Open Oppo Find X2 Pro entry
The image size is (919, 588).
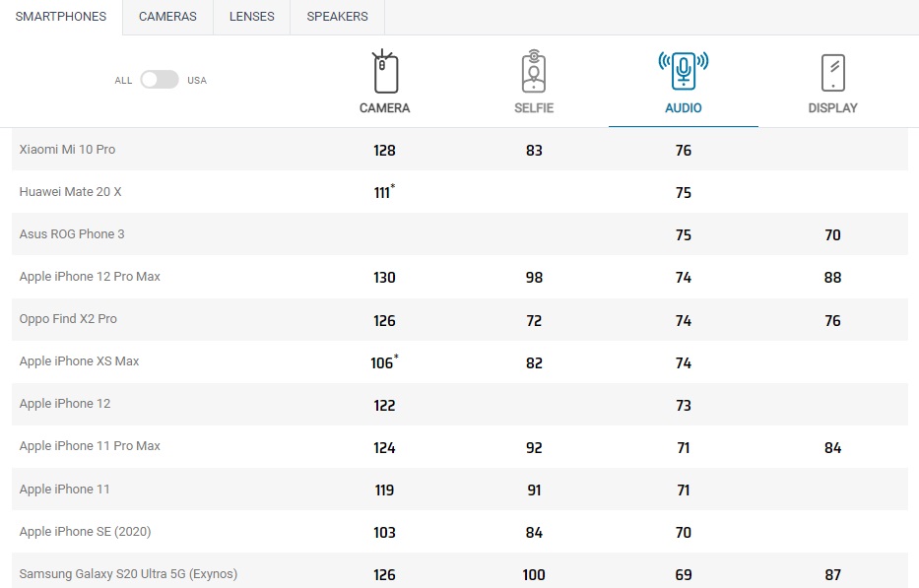[x=68, y=319]
